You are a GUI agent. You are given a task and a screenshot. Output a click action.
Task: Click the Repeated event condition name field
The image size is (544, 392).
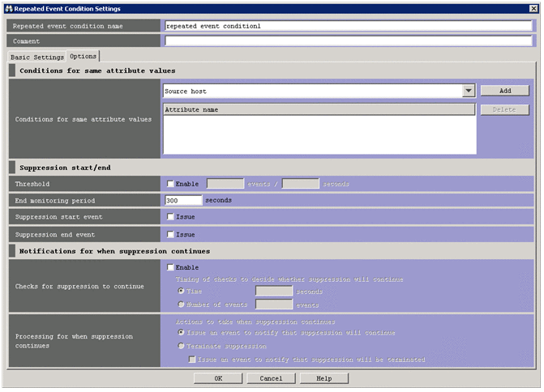(x=348, y=26)
